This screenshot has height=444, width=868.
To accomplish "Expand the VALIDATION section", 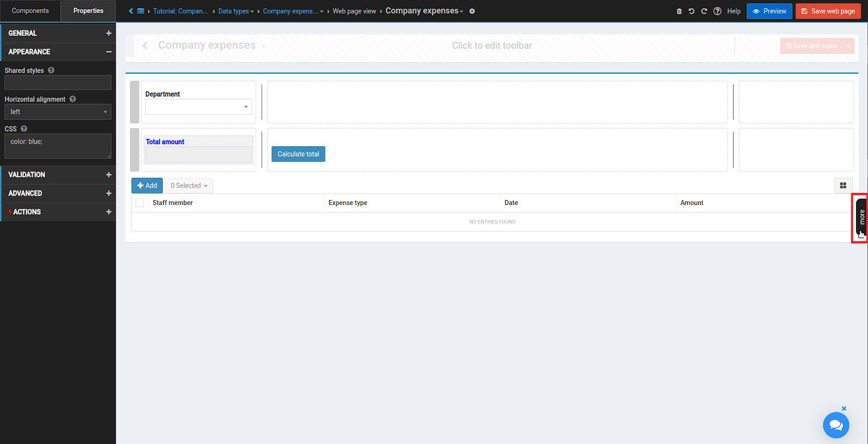I will [108, 175].
